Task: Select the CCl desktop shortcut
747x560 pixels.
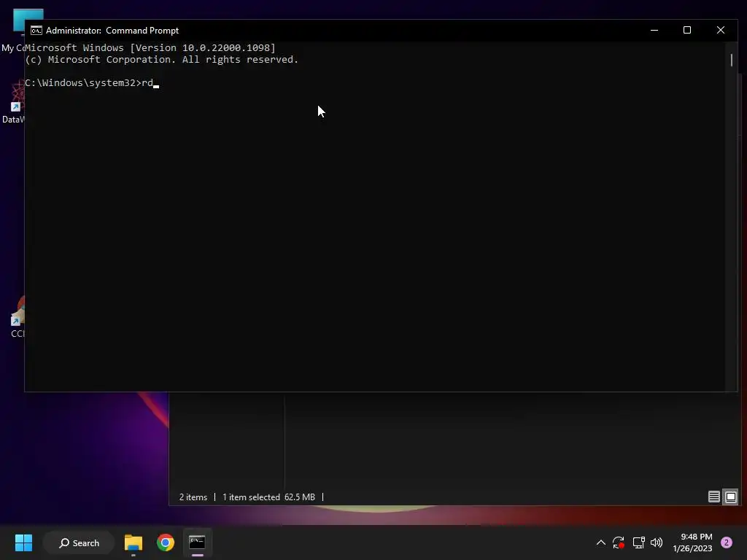Action: pyautogui.click(x=18, y=316)
